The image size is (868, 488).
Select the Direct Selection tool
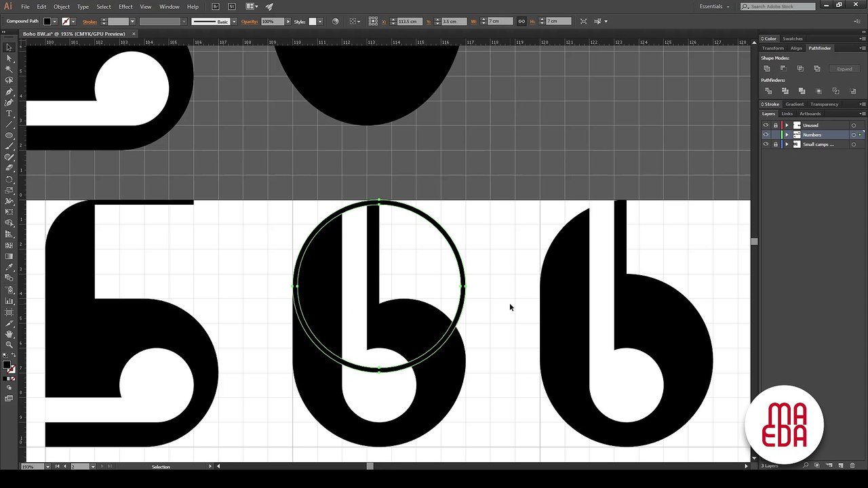pos(9,58)
